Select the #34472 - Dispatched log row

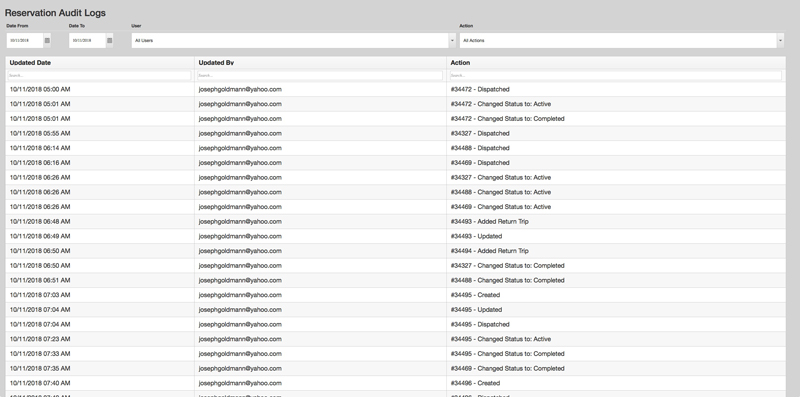[x=395, y=89]
